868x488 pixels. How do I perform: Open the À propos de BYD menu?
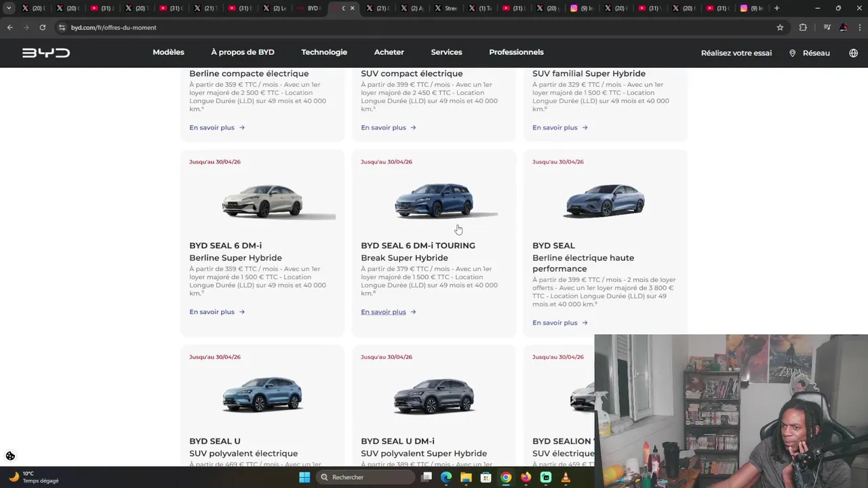click(243, 52)
